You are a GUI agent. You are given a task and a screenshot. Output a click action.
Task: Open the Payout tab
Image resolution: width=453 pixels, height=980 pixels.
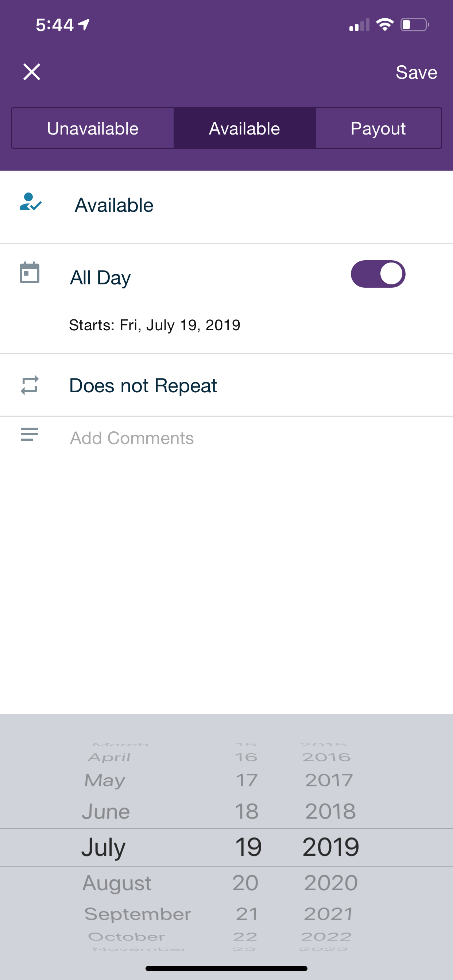click(378, 128)
